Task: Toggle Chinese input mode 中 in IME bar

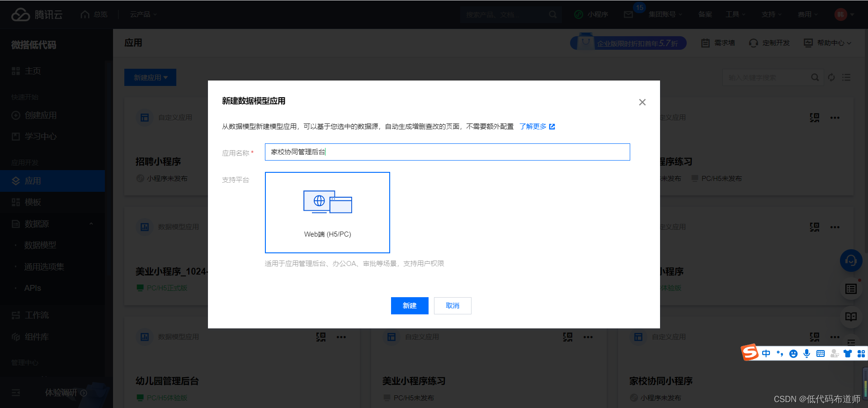Action: click(766, 354)
